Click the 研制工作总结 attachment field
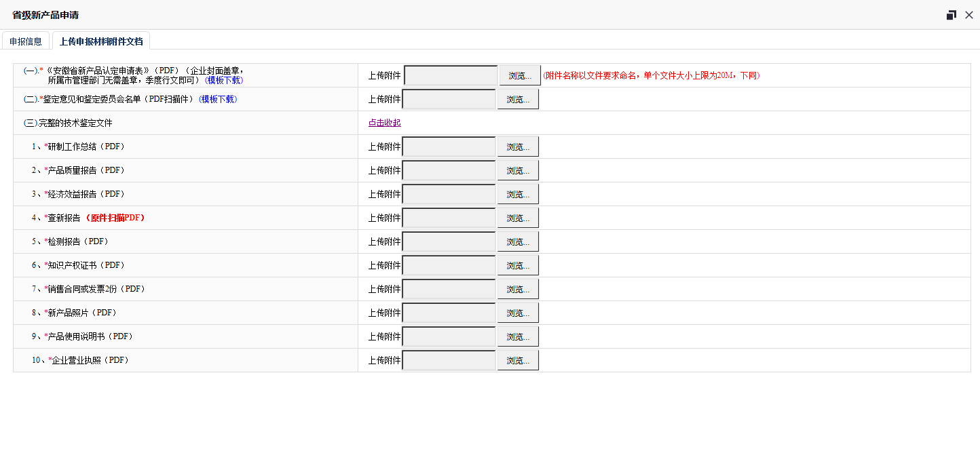 [x=449, y=147]
